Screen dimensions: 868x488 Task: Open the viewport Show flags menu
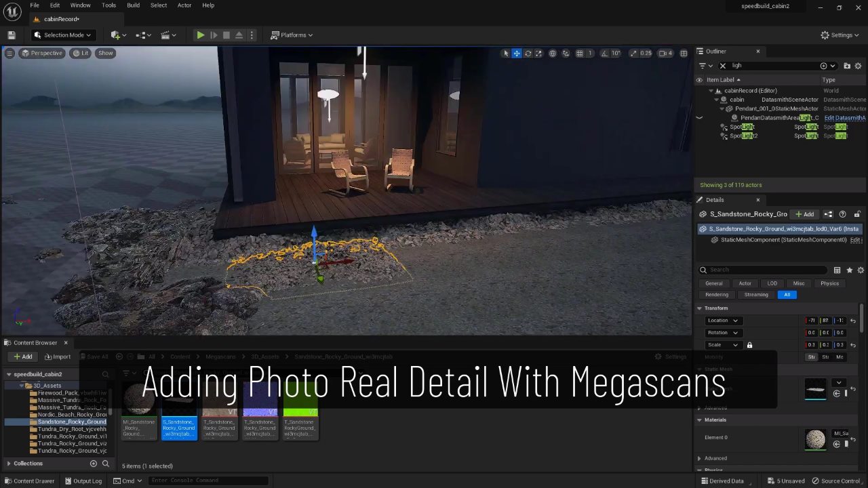[106, 53]
